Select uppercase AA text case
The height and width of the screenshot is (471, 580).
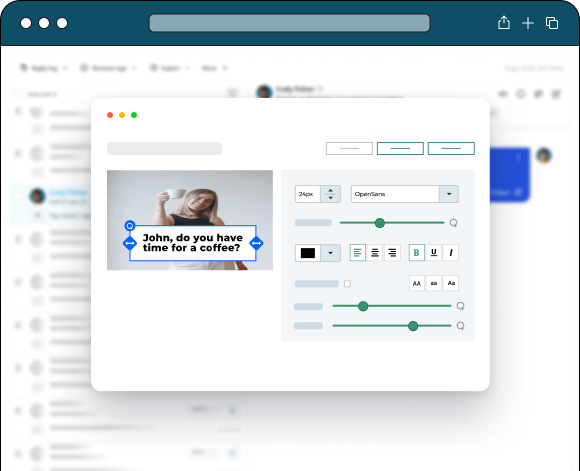point(417,283)
